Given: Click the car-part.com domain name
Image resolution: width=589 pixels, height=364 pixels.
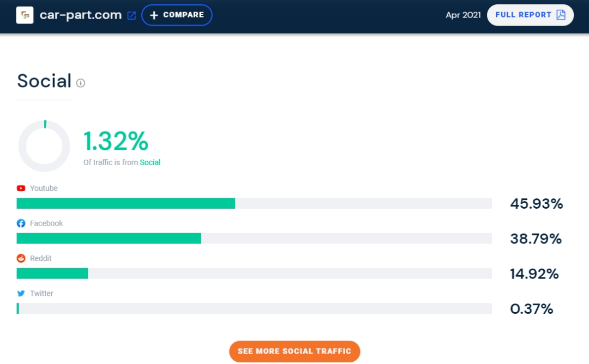Looking at the screenshot, I should click(81, 15).
